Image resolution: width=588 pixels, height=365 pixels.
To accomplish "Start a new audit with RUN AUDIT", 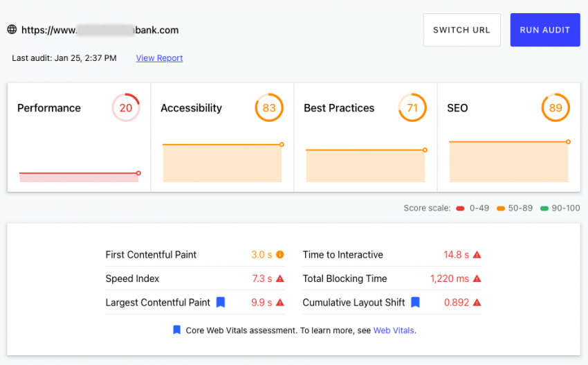I will coord(545,30).
